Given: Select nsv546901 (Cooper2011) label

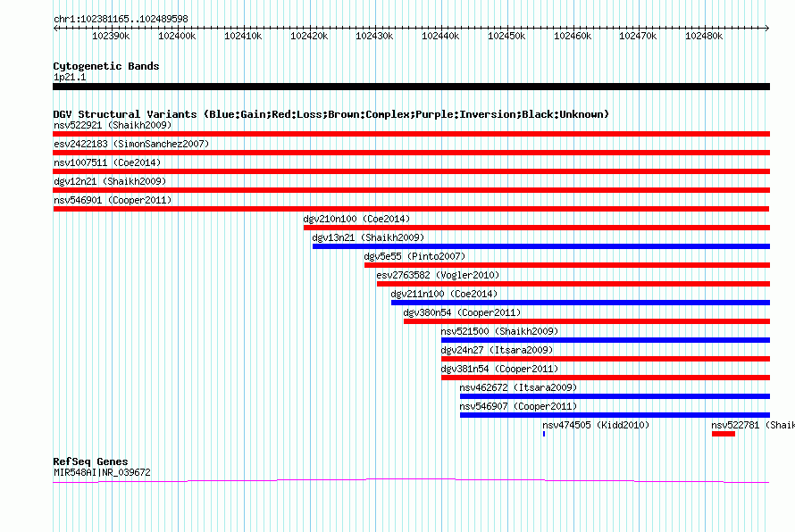Looking at the screenshot, I should tap(113, 200).
